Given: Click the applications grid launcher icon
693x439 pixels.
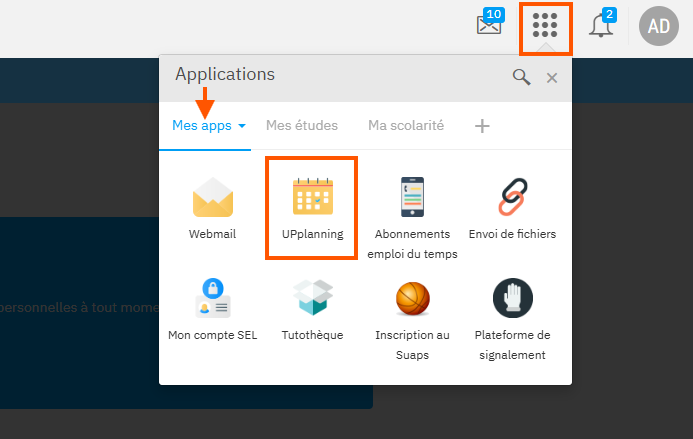Looking at the screenshot, I should [545, 26].
